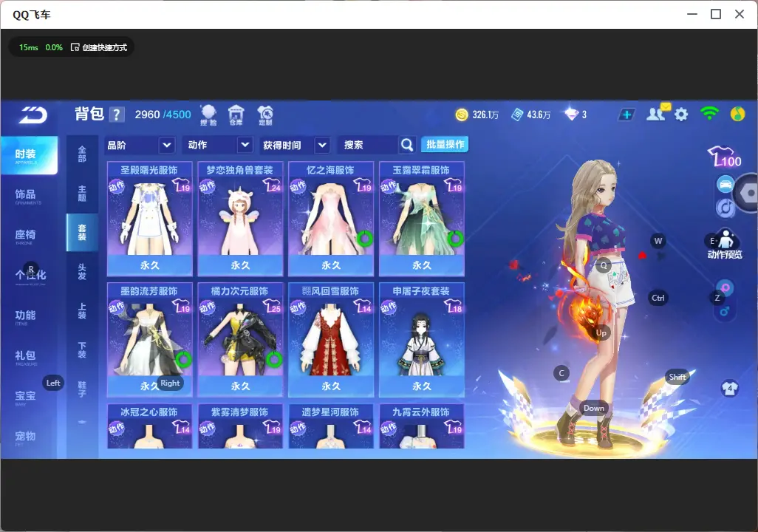The image size is (758, 532).
Task: Click the blue plus recharge icon
Action: click(626, 115)
